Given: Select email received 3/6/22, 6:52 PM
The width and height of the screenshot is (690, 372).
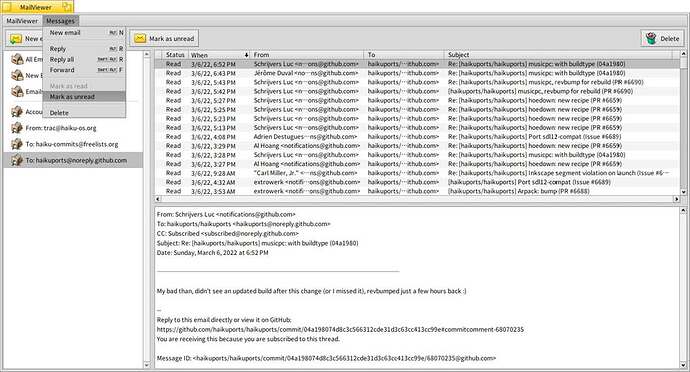Looking at the screenshot, I should pyautogui.click(x=417, y=64).
